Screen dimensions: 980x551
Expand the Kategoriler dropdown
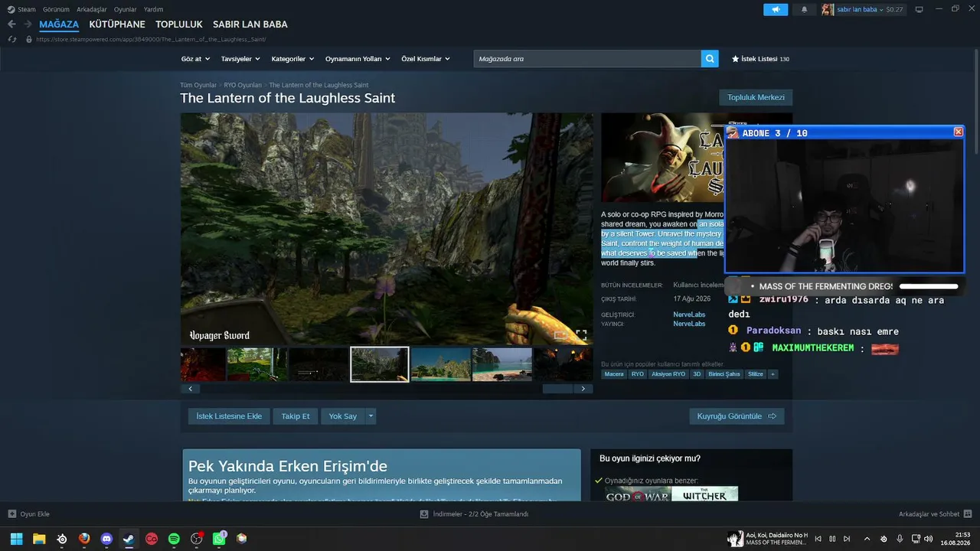[293, 59]
